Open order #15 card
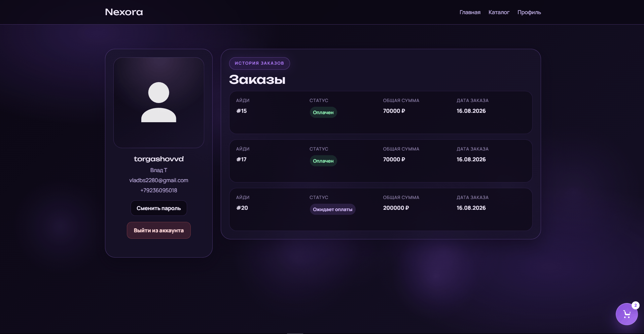This screenshot has height=334, width=644. (381, 112)
